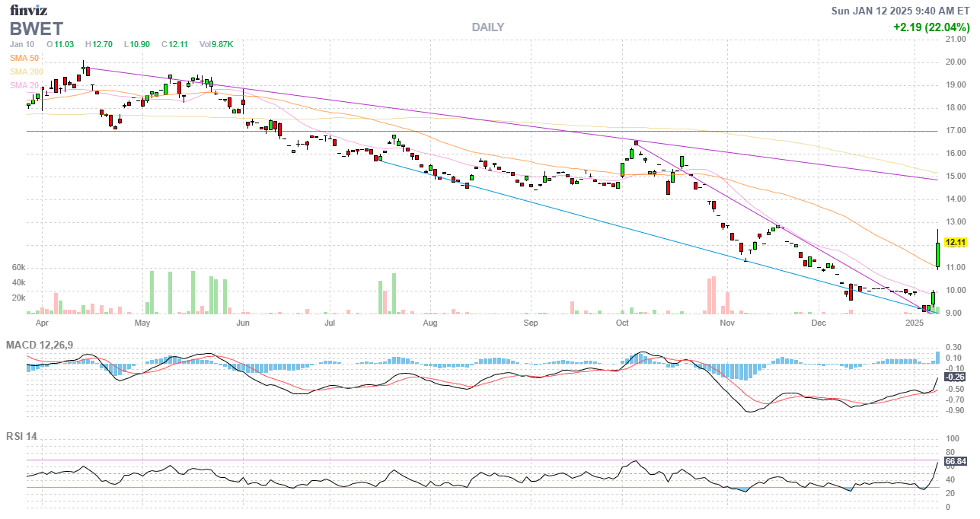Click the -0.26 MACD value tag
Screen dimensions: 980x519
955,377
